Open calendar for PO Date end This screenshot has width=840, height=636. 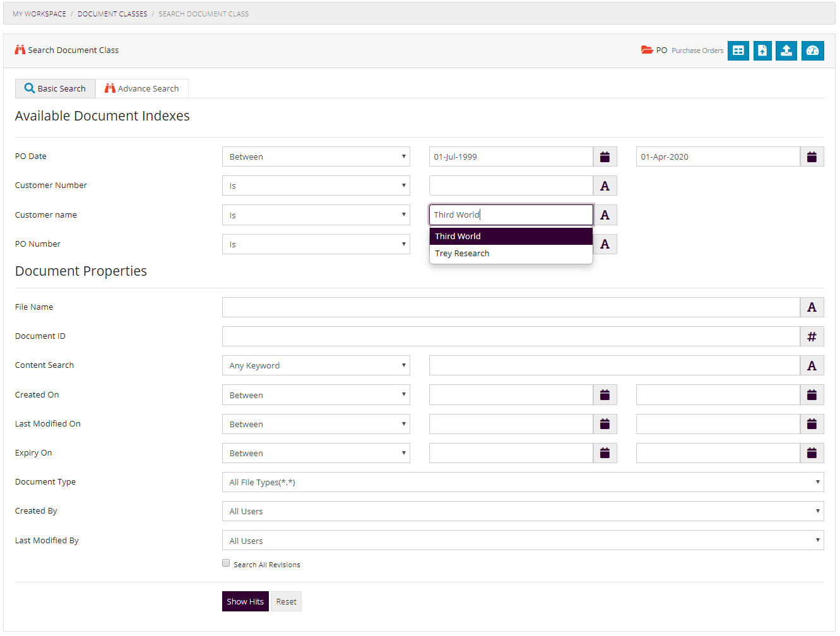812,156
